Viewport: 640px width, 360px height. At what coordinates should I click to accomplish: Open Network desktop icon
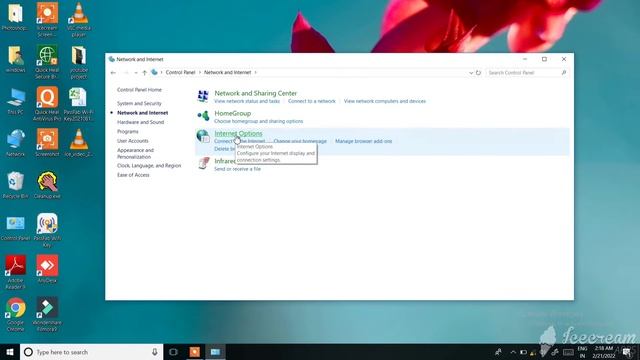pyautogui.click(x=16, y=143)
